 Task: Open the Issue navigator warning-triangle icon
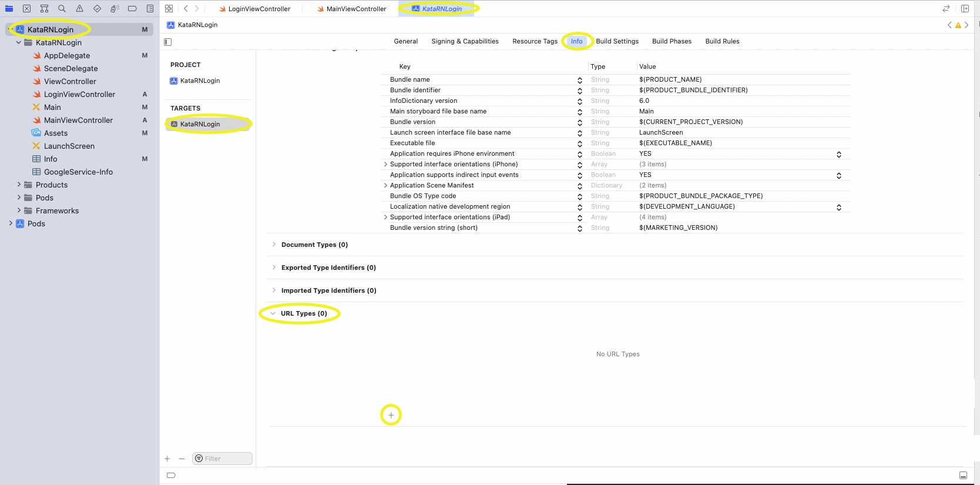click(79, 9)
